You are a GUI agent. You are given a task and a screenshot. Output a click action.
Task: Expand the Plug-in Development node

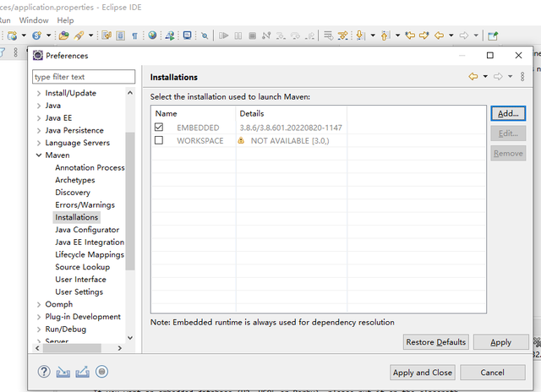(x=39, y=317)
